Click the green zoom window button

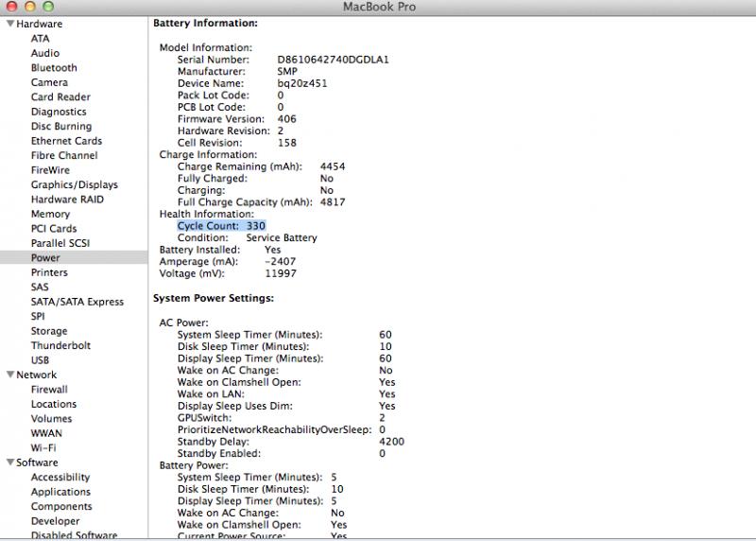(48, 6)
